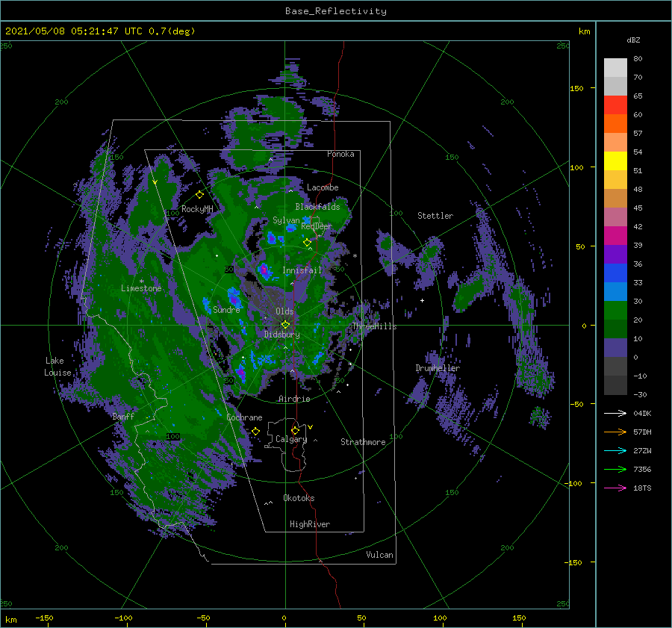Image resolution: width=672 pixels, height=628 pixels.
Task: Click the Calgary city label
Action: (x=291, y=439)
